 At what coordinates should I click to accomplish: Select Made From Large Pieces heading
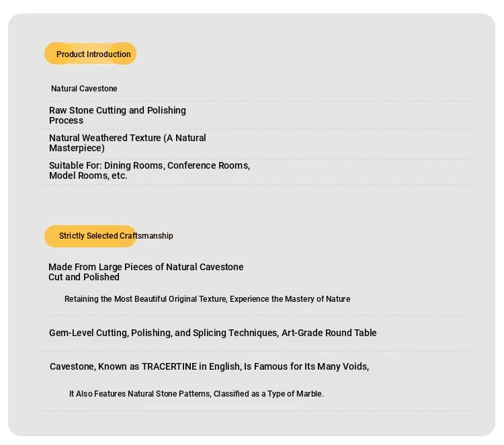tap(146, 272)
